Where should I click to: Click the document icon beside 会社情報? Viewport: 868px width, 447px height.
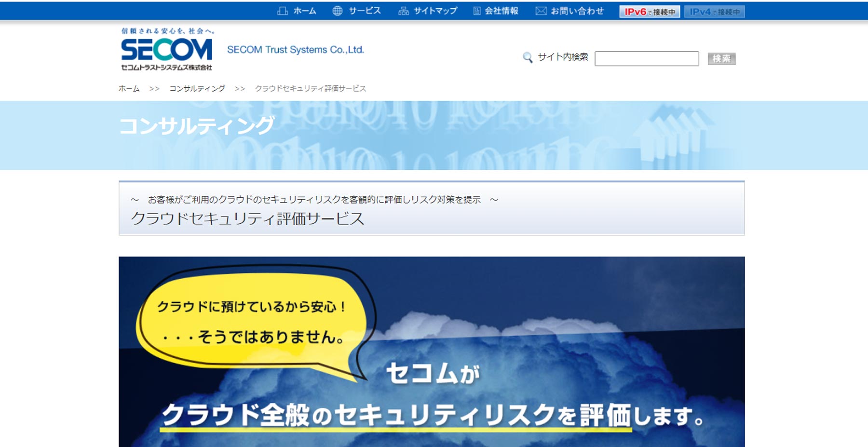(477, 11)
